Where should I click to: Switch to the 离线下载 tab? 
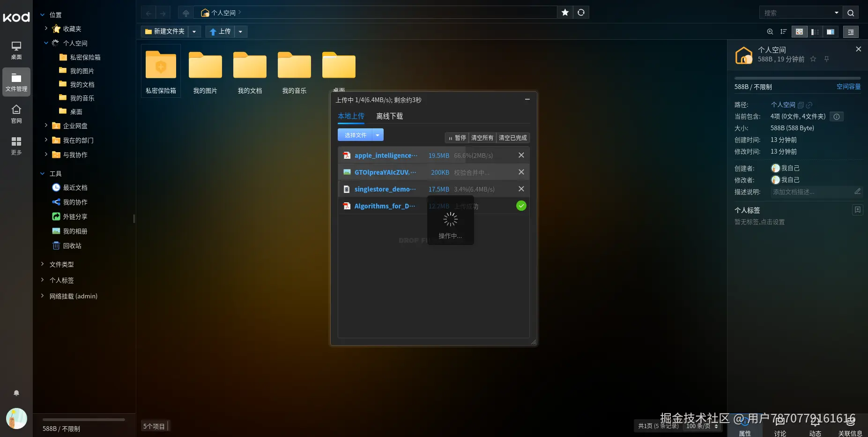click(x=389, y=116)
